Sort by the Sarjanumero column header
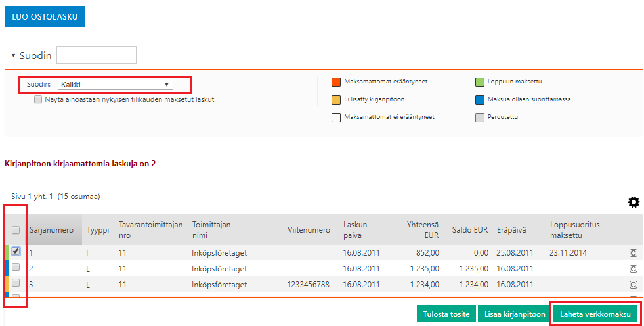This screenshot has height=326, width=644. tap(51, 231)
